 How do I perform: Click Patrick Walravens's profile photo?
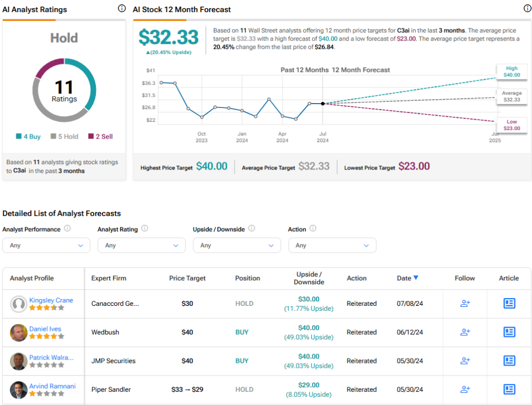pos(19,361)
